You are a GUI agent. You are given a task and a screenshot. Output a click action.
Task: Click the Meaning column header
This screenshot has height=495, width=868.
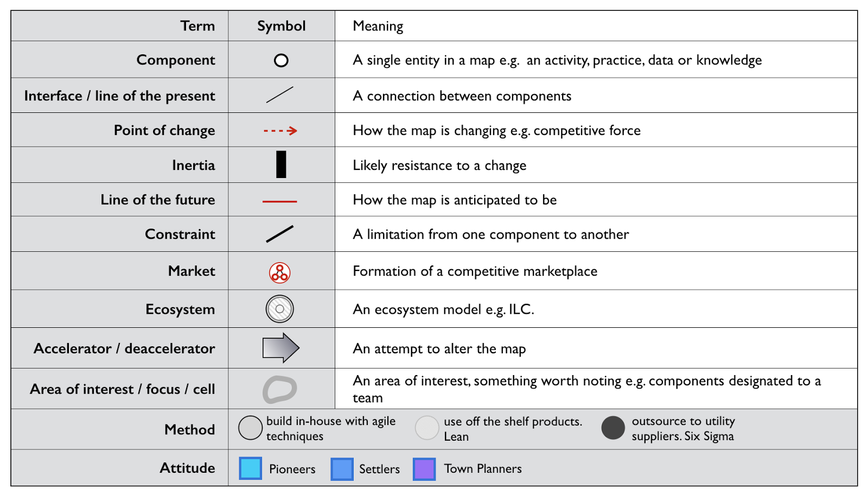(378, 26)
